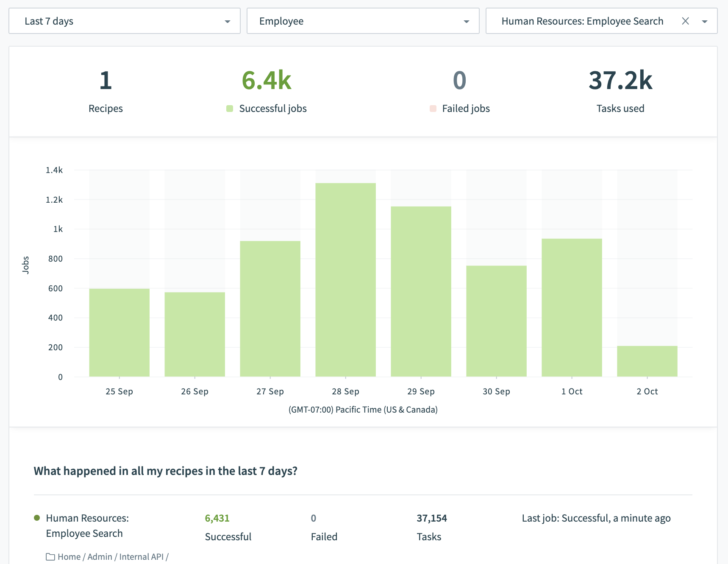Go to the Home folder link
This screenshot has width=728, height=564.
point(69,557)
